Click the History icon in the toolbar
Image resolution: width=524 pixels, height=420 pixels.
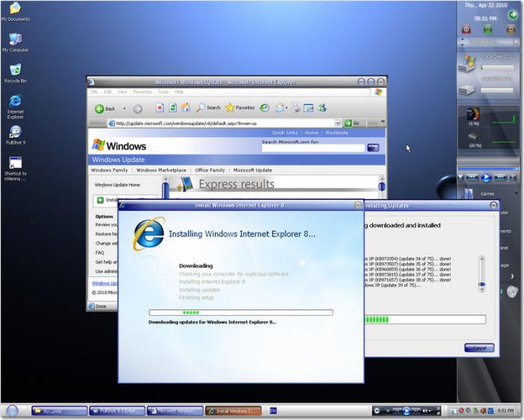[x=265, y=109]
